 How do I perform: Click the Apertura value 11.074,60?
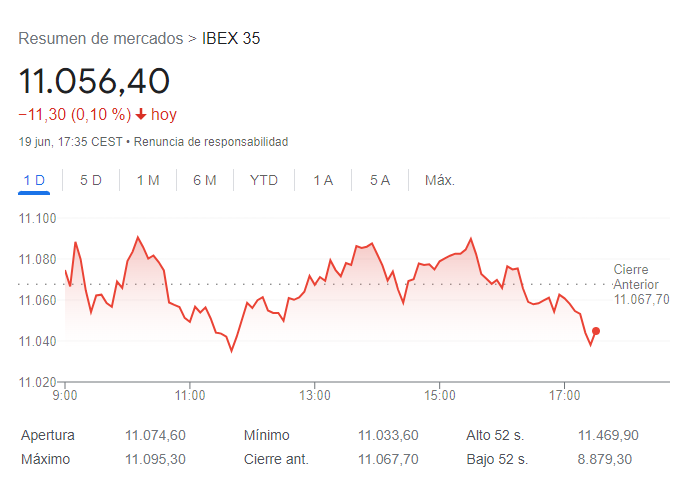click(x=155, y=435)
